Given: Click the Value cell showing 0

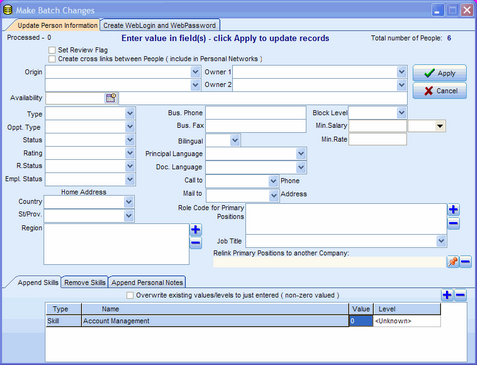Looking at the screenshot, I should point(361,321).
